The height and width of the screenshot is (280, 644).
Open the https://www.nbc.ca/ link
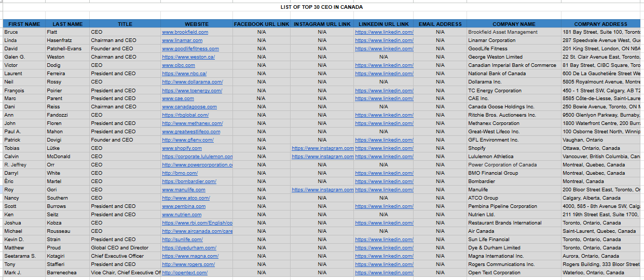184,74
